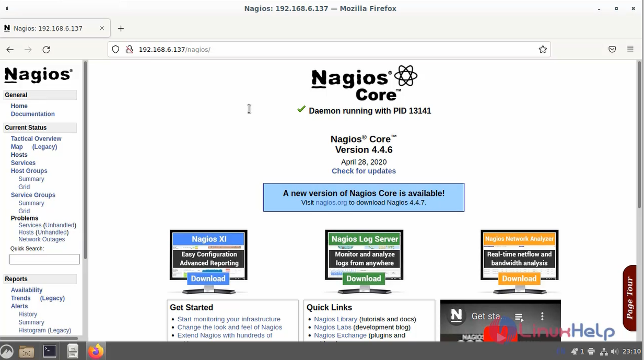The image size is (644, 360).
Task: Open Service Groups Grid
Action: 24,211
